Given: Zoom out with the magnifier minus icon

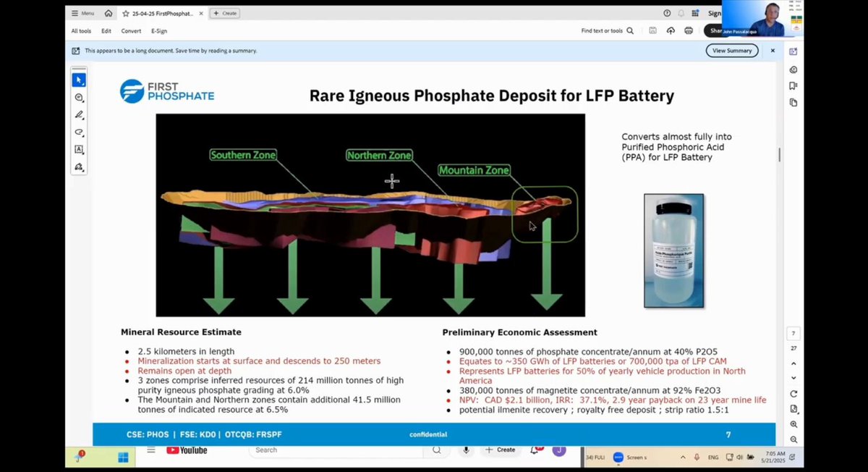Looking at the screenshot, I should coord(793,439).
